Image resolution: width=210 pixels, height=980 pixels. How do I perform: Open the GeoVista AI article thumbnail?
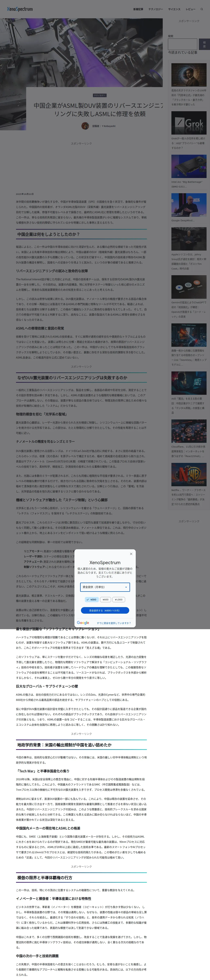[189, 335]
